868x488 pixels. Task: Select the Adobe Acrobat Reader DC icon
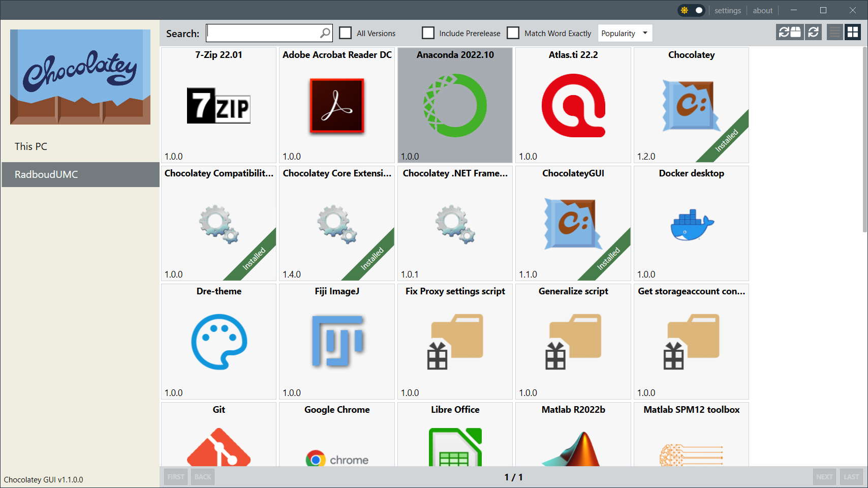click(337, 106)
